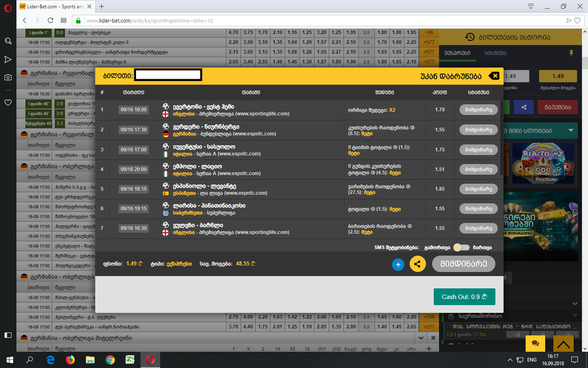
Task: Open the Opera main menu logo
Action: click(8, 8)
